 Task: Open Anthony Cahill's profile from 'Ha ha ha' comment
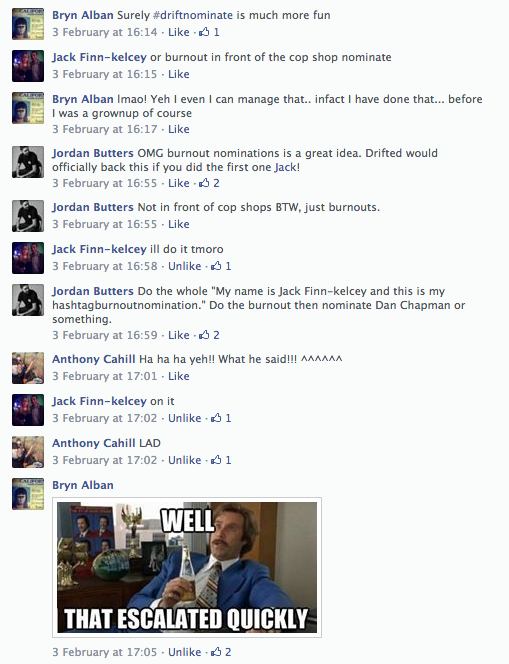94,359
